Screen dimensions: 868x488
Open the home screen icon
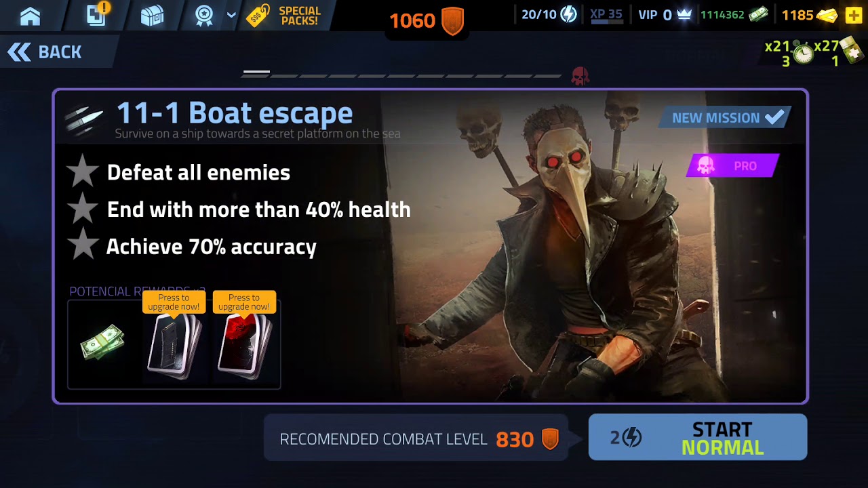[x=30, y=16]
